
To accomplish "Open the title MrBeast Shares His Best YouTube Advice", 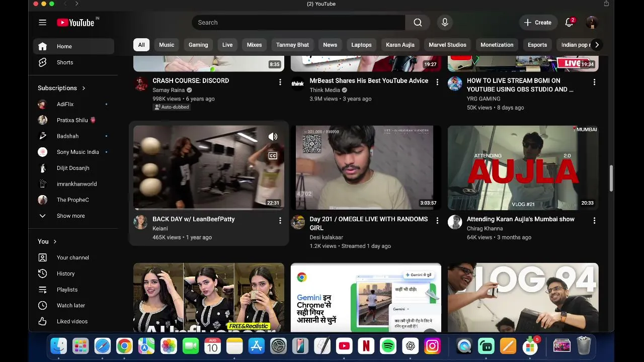I will click(369, 80).
